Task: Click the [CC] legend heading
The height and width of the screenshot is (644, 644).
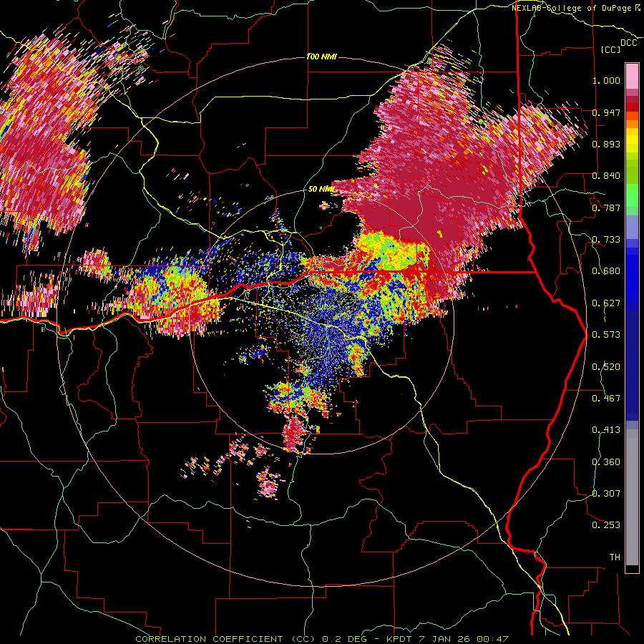Action: tap(611, 49)
